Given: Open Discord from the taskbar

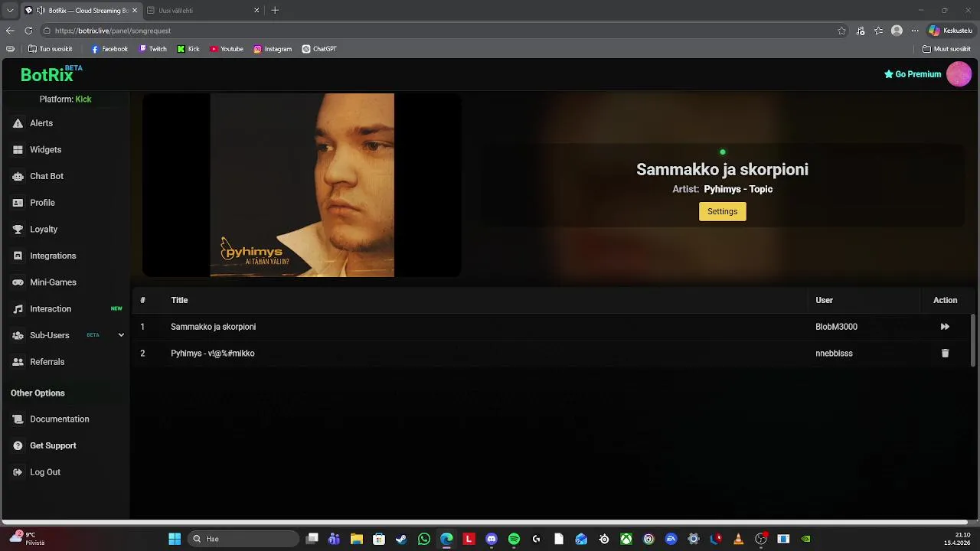Looking at the screenshot, I should (492, 539).
